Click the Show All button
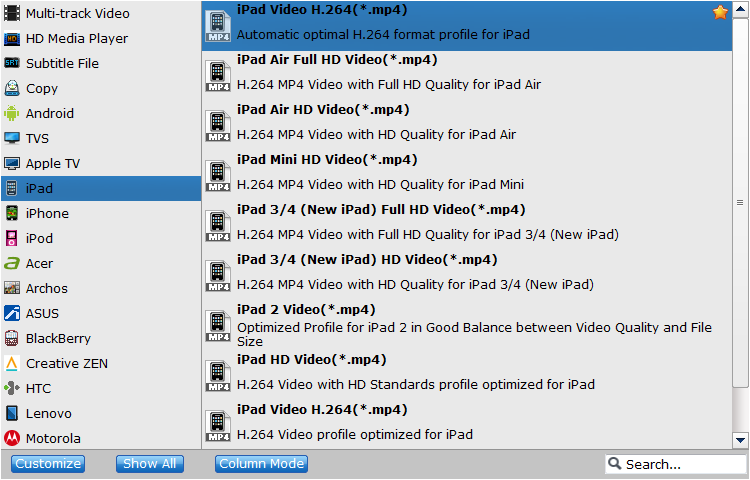 click(150, 464)
